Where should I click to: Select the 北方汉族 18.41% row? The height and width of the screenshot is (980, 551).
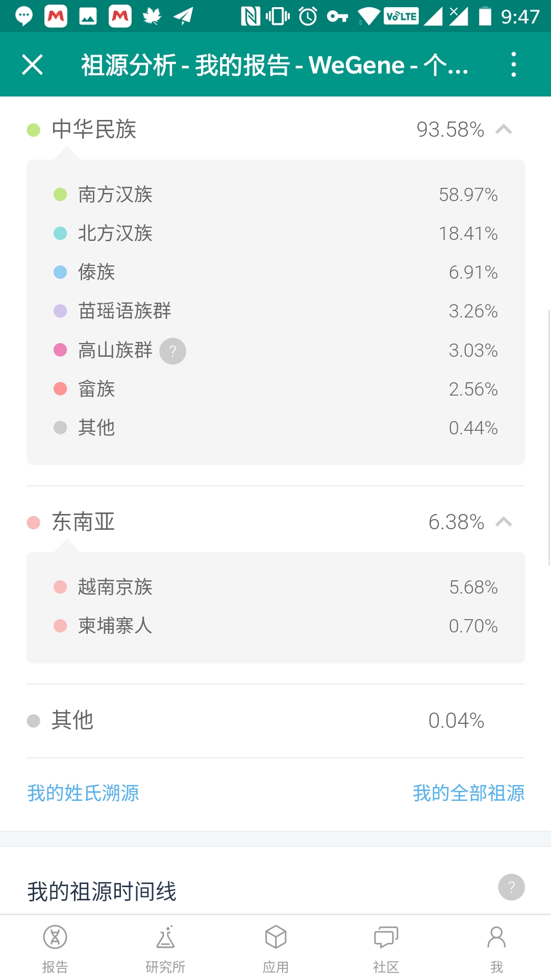point(275,233)
